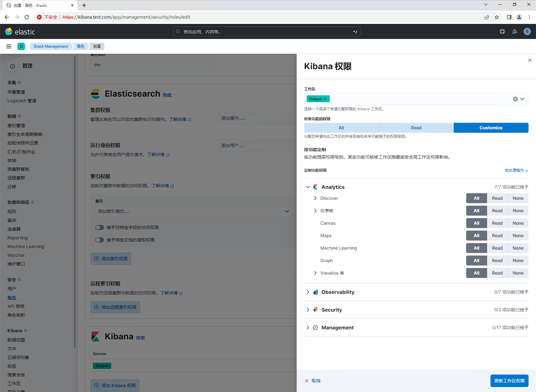Click the not-secure warning icon
The width and height of the screenshot is (536, 392).
point(39,17)
